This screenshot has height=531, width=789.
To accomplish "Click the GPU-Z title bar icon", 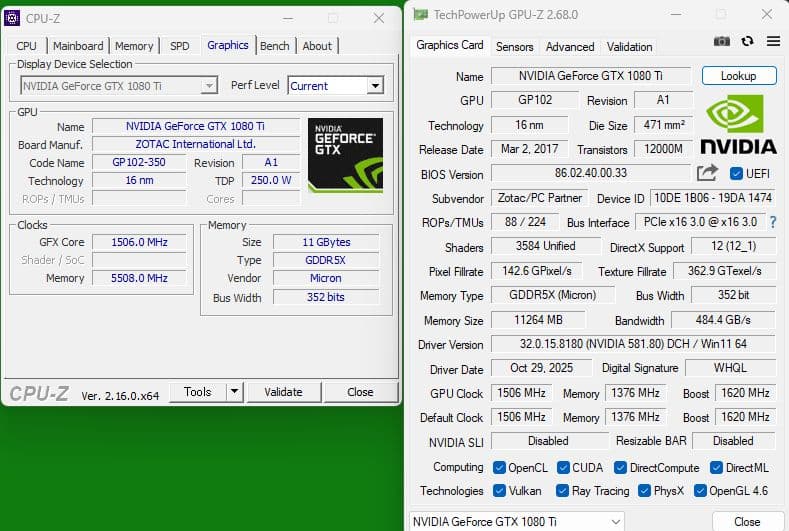I will (x=420, y=15).
